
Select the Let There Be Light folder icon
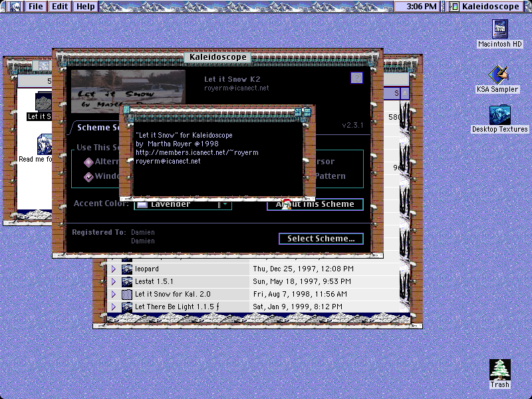click(x=127, y=307)
